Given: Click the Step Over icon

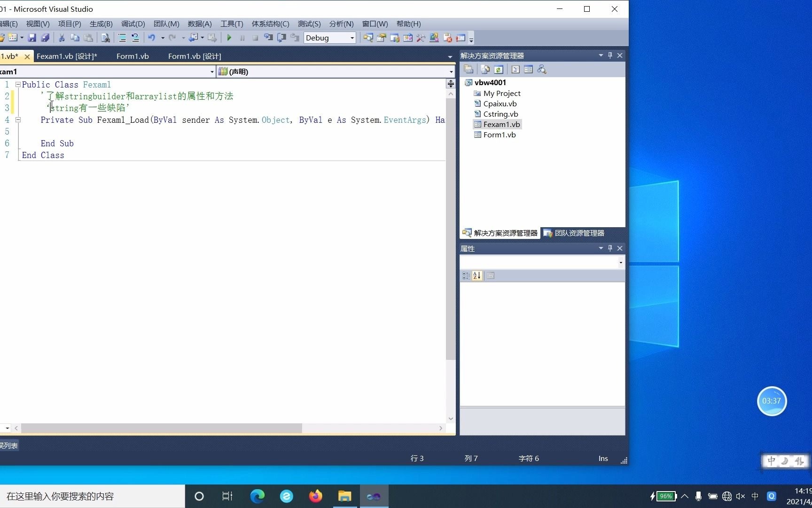Looking at the screenshot, I should click(x=282, y=38).
